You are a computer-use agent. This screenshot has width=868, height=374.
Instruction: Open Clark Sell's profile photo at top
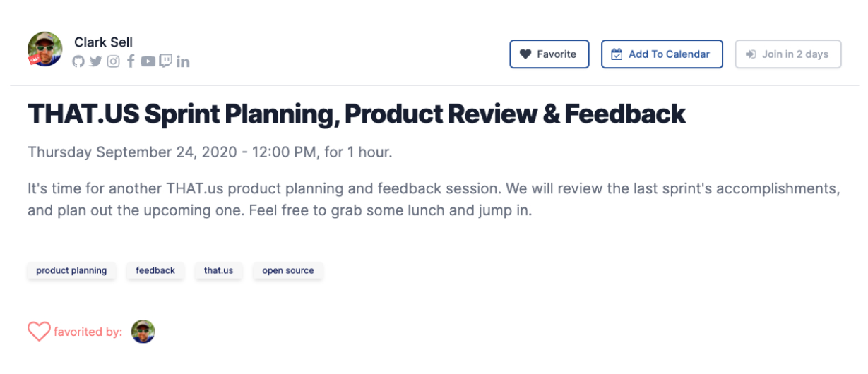click(x=44, y=49)
